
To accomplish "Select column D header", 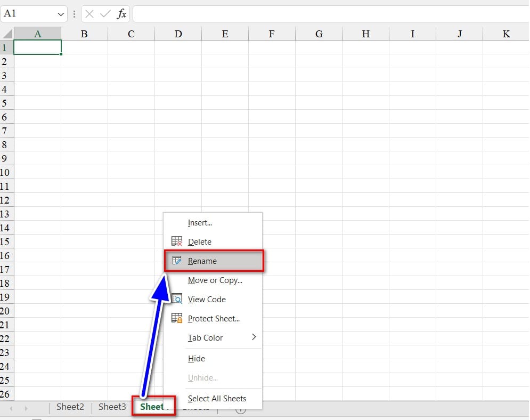I will 178,34.
